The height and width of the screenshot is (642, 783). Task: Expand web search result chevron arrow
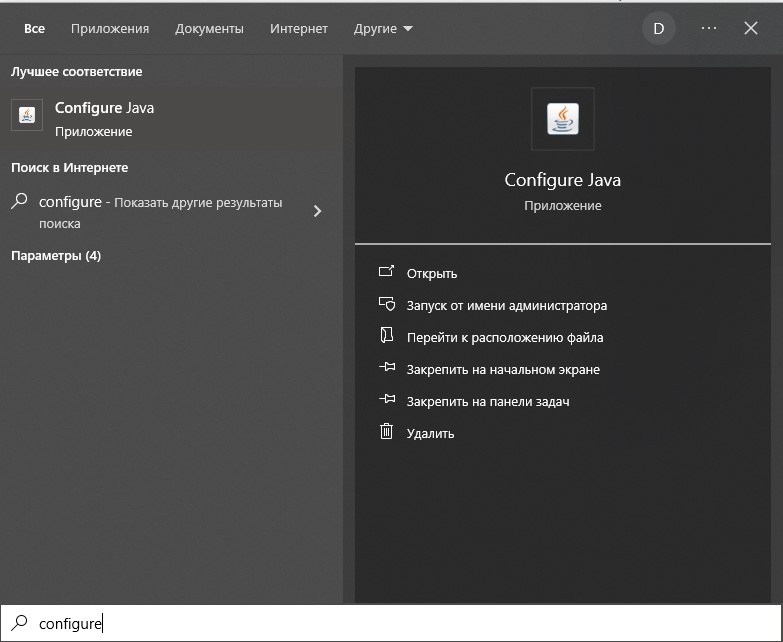pyautogui.click(x=317, y=211)
